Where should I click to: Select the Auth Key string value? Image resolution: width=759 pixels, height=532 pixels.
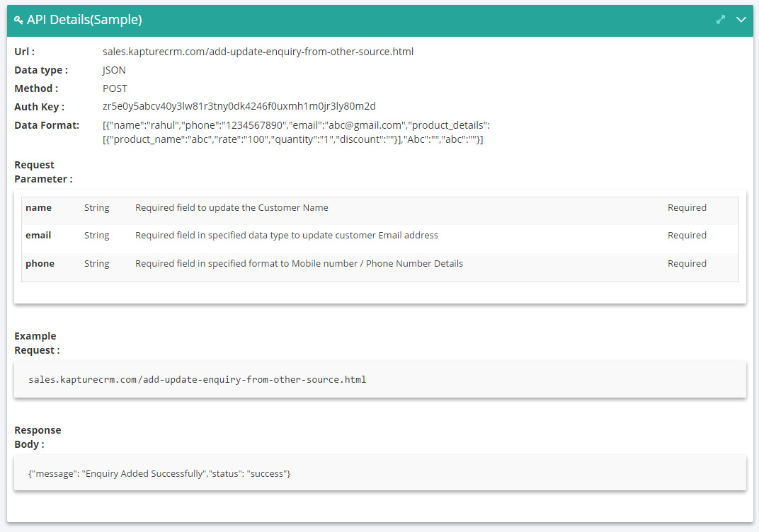click(239, 106)
